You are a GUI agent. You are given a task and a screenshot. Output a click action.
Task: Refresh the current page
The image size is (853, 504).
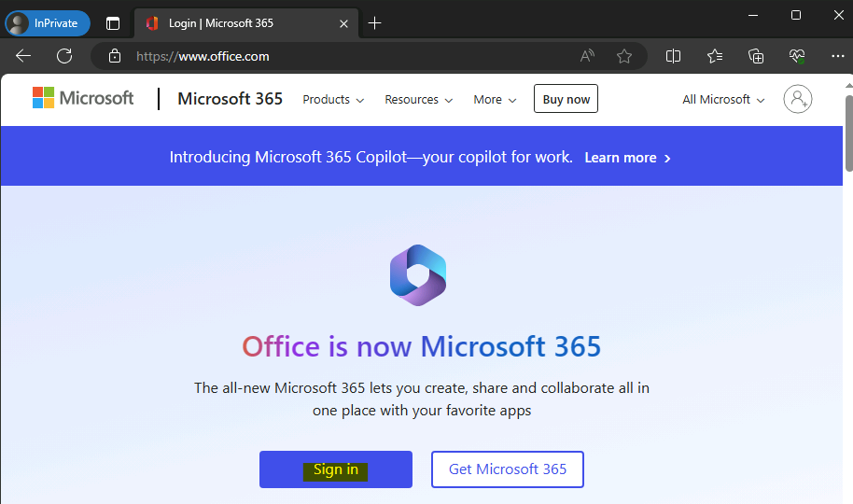[64, 56]
